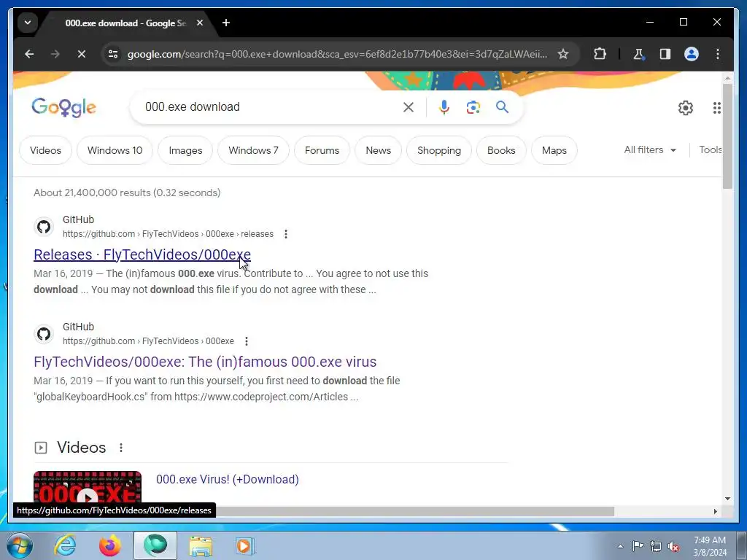Click GitHub favicon of second result
Screen dimensions: 747x560
click(x=44, y=334)
